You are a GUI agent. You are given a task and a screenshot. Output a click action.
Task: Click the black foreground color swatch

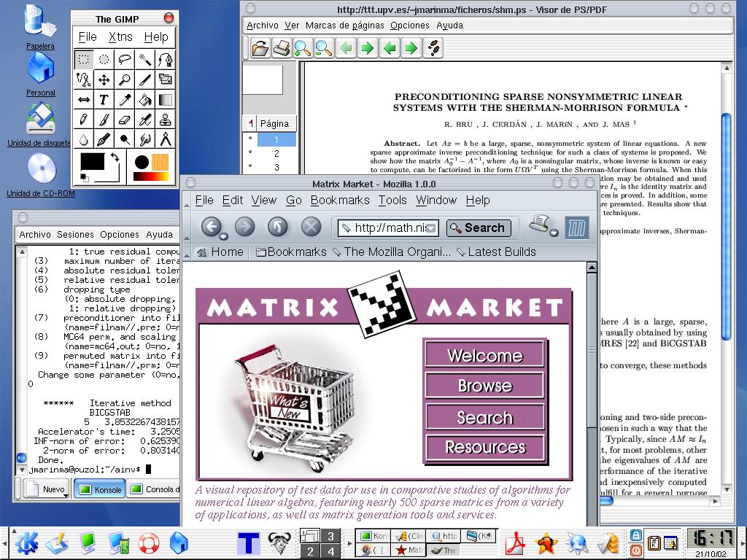coord(93,162)
